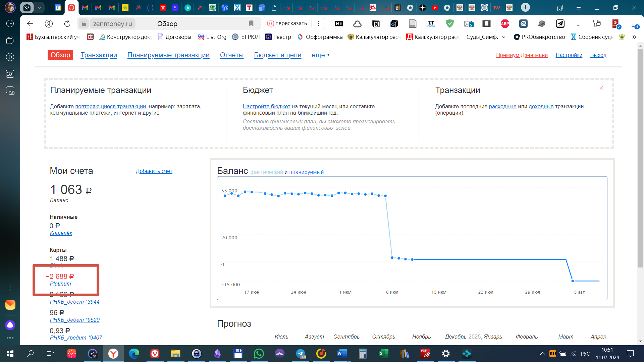Click the Выход logout link
The height and width of the screenshot is (362, 644).
[598, 55]
